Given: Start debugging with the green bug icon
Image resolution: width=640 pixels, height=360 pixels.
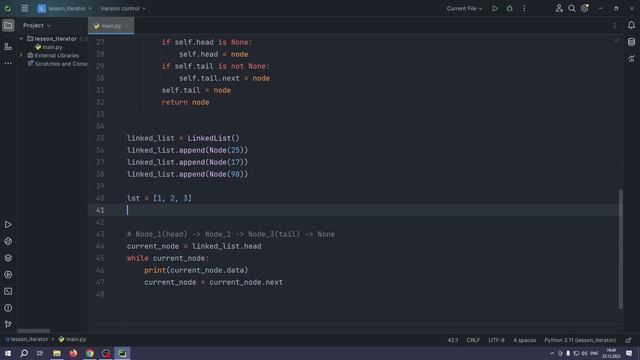Looking at the screenshot, I should point(509,8).
